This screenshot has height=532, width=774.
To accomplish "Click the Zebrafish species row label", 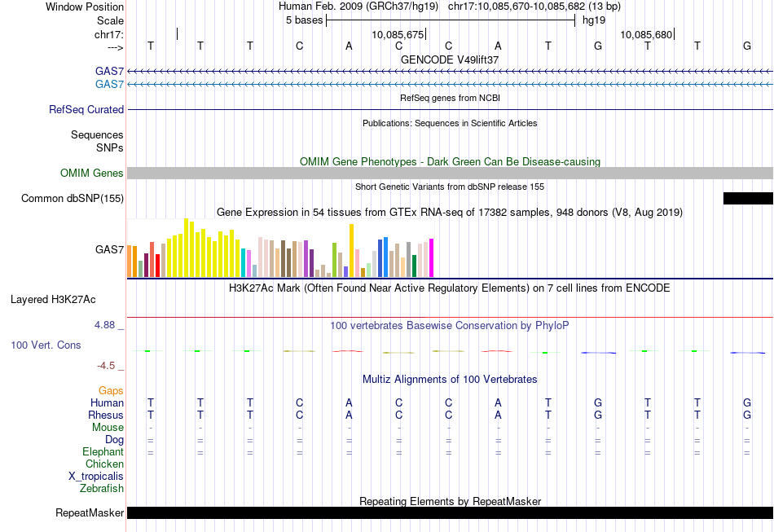I will click(x=102, y=488).
